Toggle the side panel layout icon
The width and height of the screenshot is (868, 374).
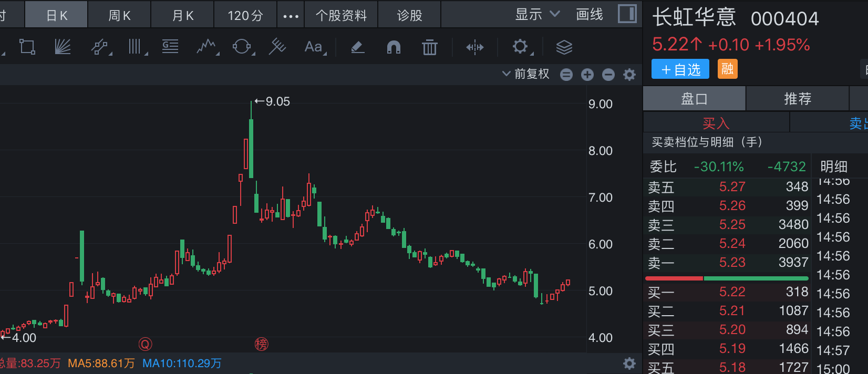click(x=627, y=14)
